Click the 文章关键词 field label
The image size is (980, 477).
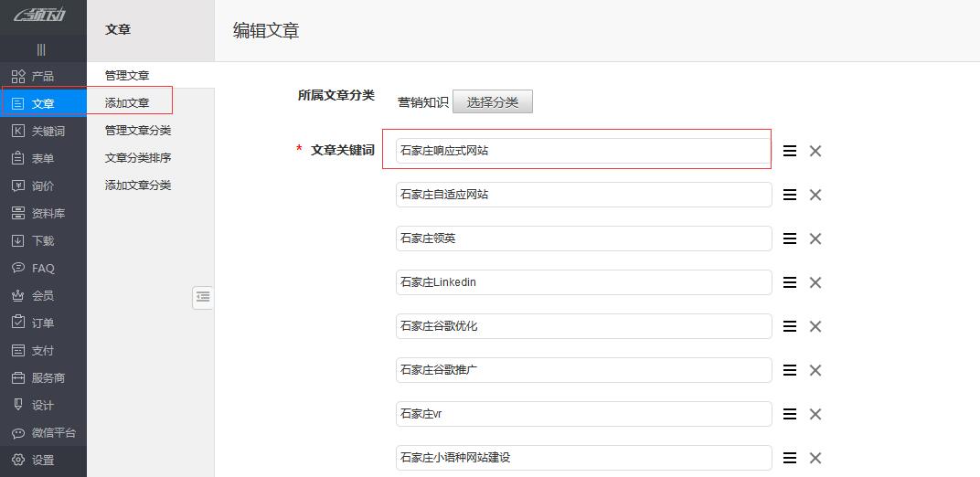point(343,150)
